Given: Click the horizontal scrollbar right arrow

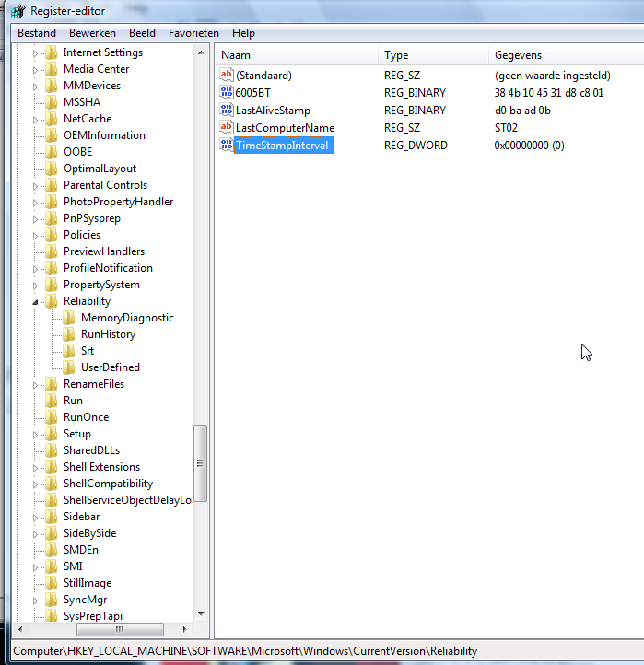Looking at the screenshot, I should coord(184,629).
